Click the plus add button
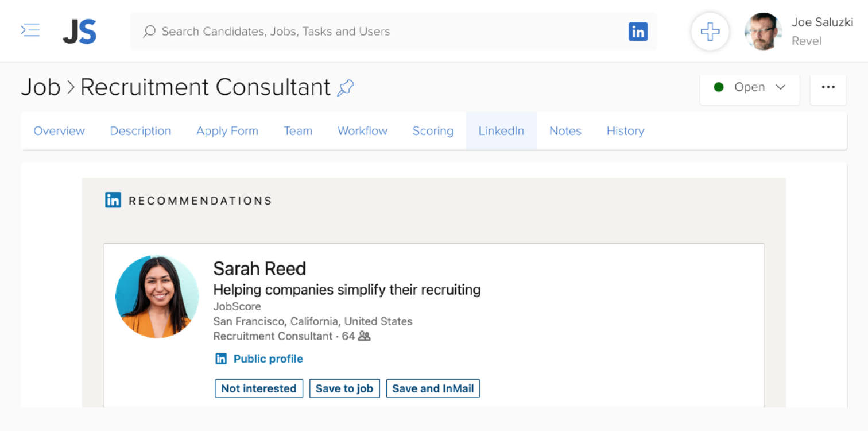Screen dimensions: 868x431 710,32
